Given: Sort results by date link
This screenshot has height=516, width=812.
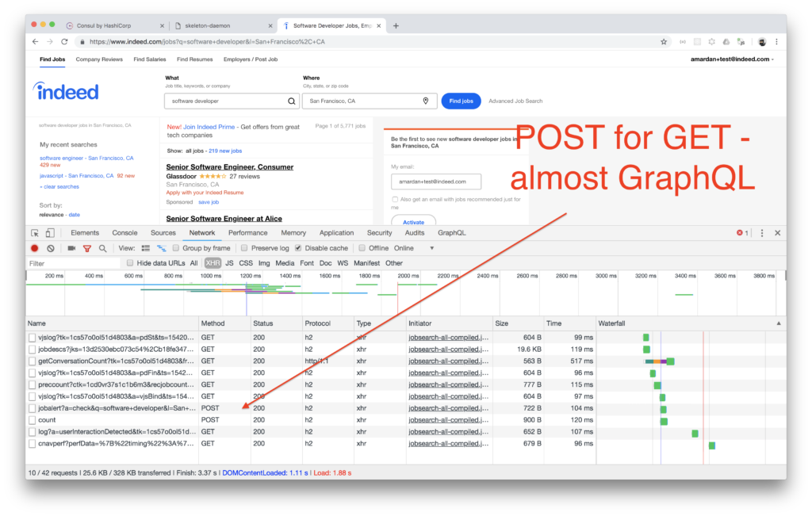Looking at the screenshot, I should (75, 215).
